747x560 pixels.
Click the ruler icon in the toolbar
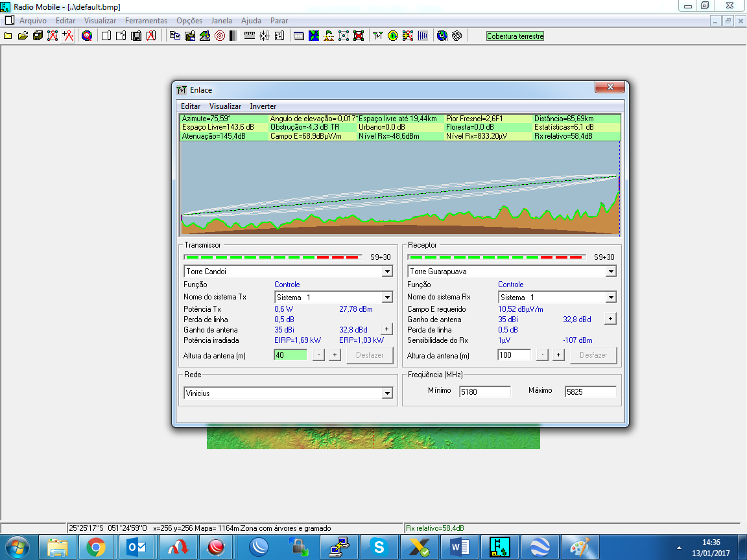pyautogui.click(x=250, y=36)
